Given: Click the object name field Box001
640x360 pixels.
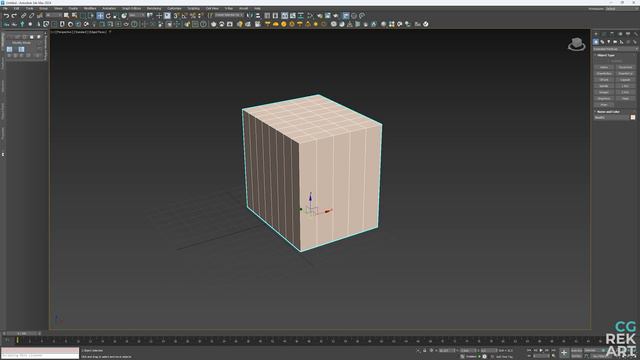Looking at the screenshot, I should [x=611, y=117].
